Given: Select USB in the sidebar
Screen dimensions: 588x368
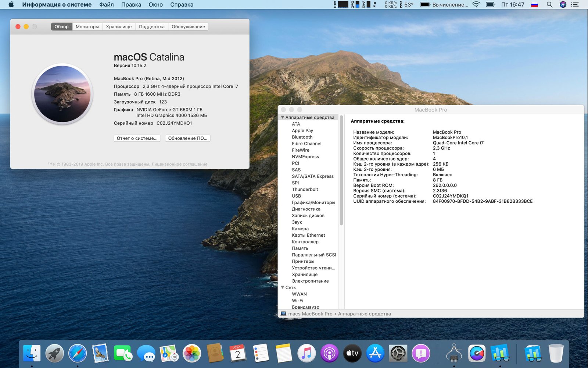Looking at the screenshot, I should click(x=296, y=196).
